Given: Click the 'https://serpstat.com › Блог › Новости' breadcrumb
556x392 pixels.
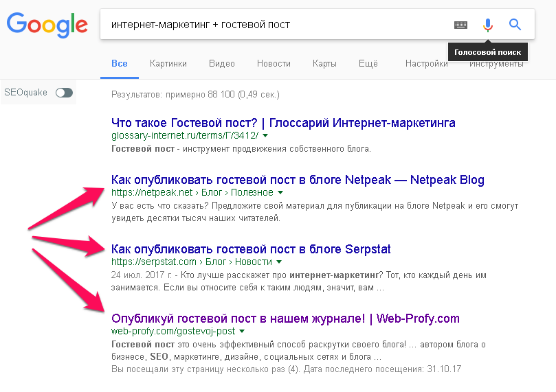Looking at the screenshot, I should [x=192, y=262].
